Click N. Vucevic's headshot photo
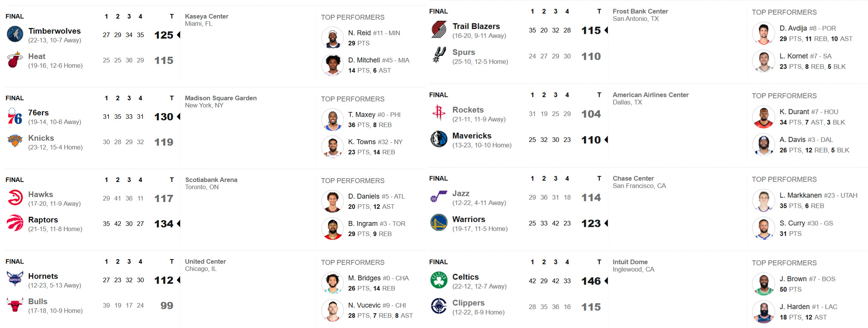Viewport: 868px width, 328px height. tap(332, 310)
